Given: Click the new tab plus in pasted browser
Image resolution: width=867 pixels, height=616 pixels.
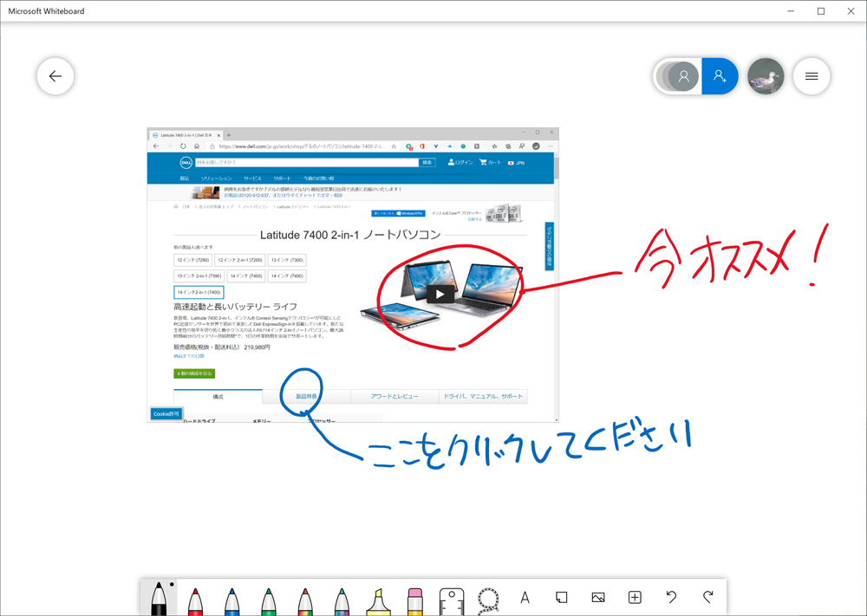Looking at the screenshot, I should tap(228, 135).
